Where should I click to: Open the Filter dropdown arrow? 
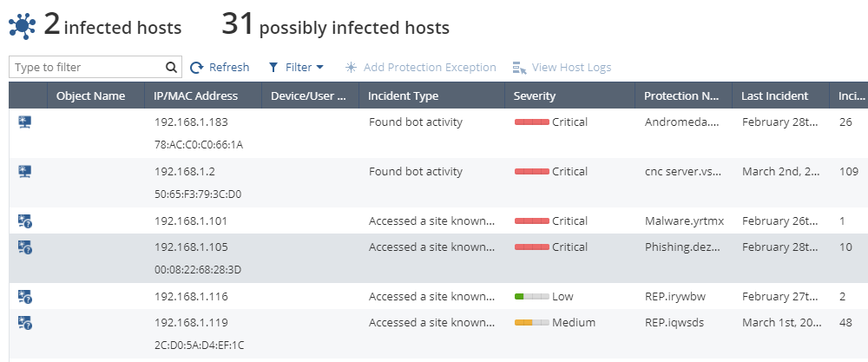coord(319,68)
